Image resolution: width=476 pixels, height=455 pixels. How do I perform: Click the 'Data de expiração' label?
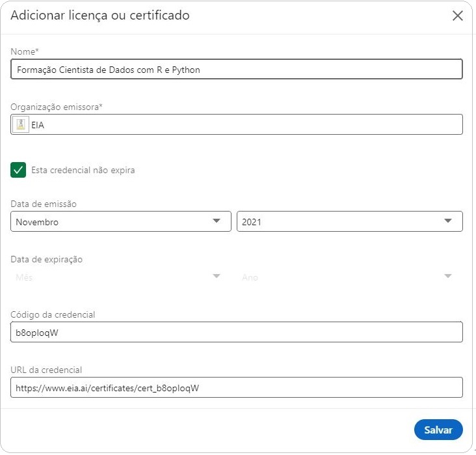coord(47,260)
